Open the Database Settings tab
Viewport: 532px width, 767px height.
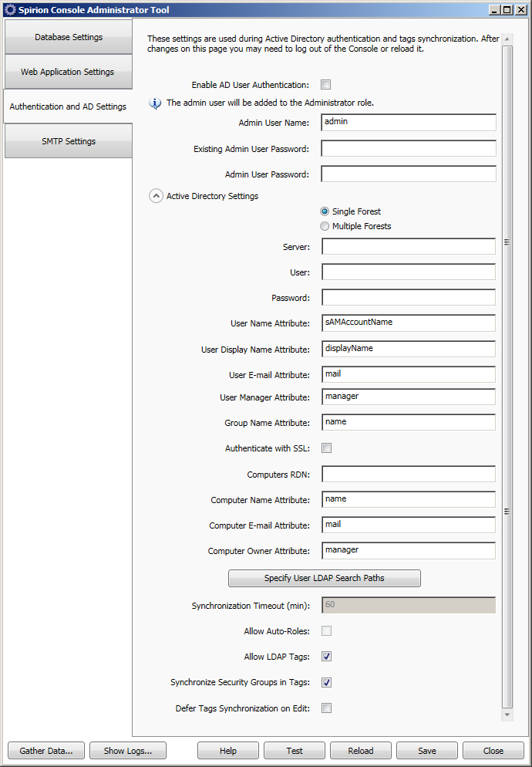68,37
